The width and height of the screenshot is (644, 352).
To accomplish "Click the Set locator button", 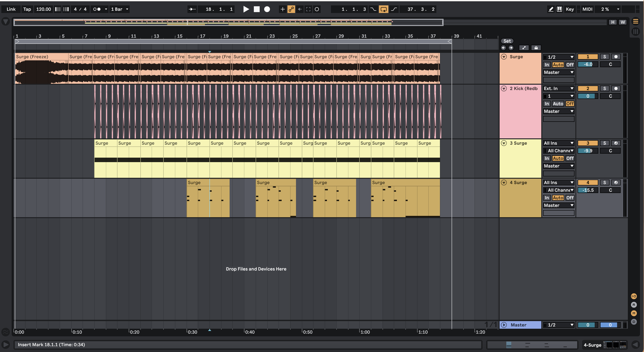I will tap(507, 41).
